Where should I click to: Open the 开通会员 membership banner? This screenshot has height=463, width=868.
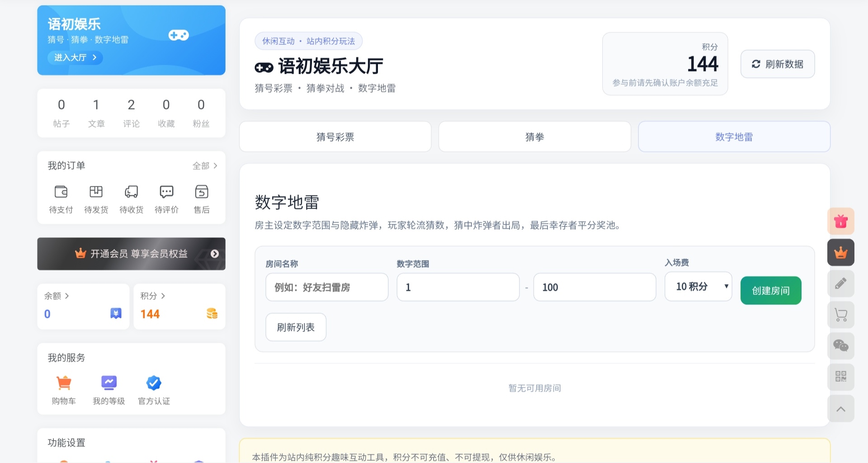(x=131, y=254)
